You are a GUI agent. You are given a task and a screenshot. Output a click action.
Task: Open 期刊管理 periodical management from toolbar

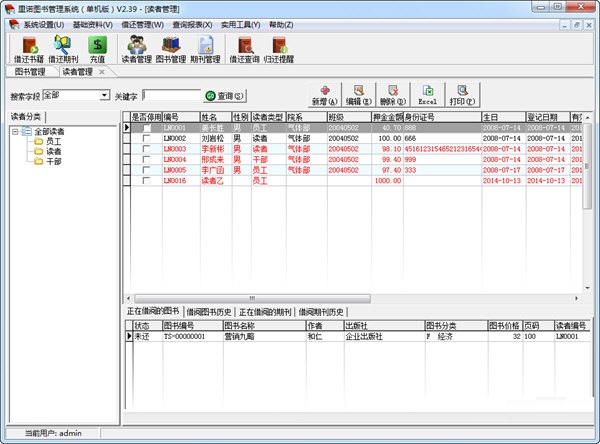coord(207,48)
